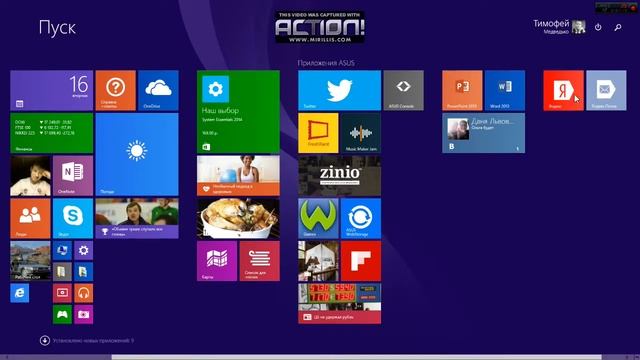
Task: Open the OneDrive cloud tile
Action: [158, 90]
